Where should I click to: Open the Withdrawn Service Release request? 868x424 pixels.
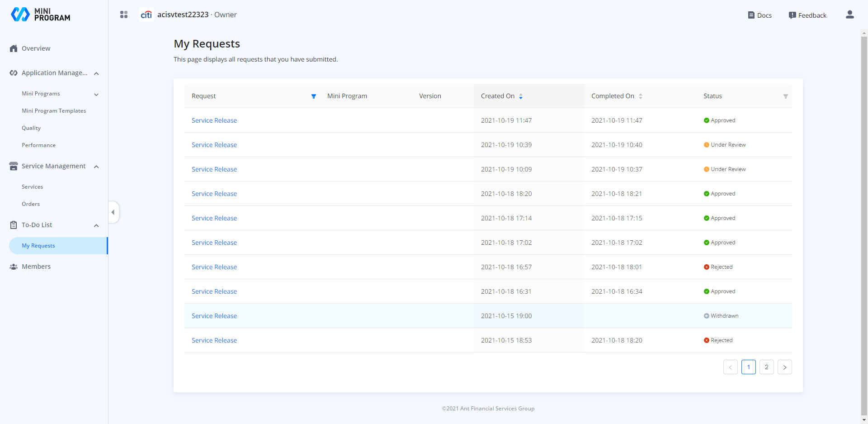click(x=214, y=316)
